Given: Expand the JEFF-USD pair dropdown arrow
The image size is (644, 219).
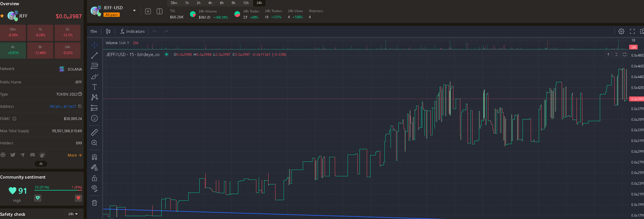Looking at the screenshot, I should pos(134,10).
